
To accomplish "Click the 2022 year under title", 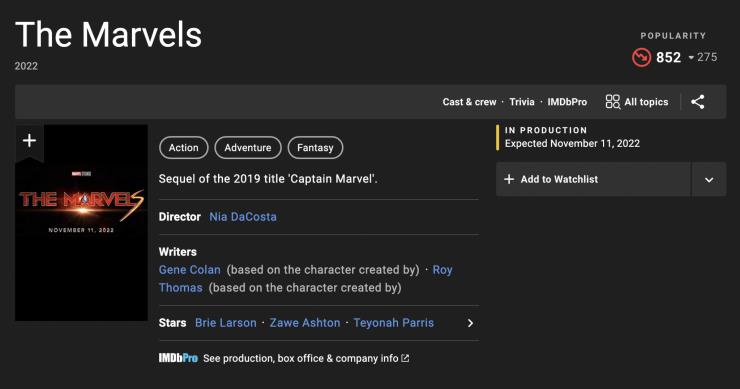I will (26, 66).
